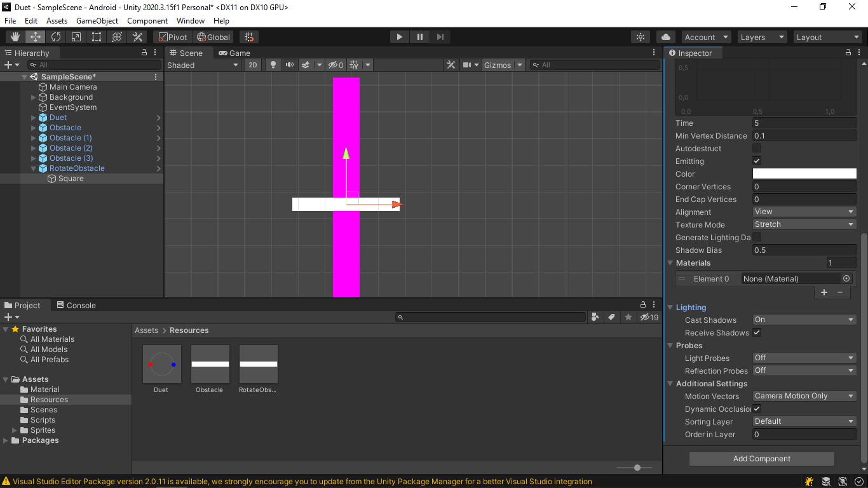868x488 pixels.
Task: Switch to the Game tab
Action: pyautogui.click(x=234, y=53)
